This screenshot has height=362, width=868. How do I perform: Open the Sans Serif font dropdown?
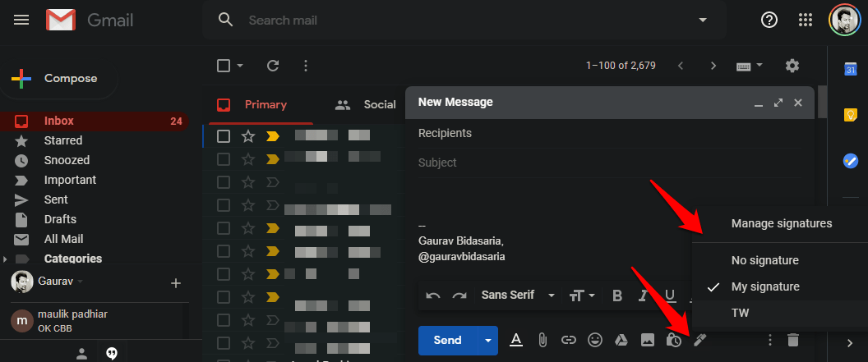pyautogui.click(x=518, y=296)
